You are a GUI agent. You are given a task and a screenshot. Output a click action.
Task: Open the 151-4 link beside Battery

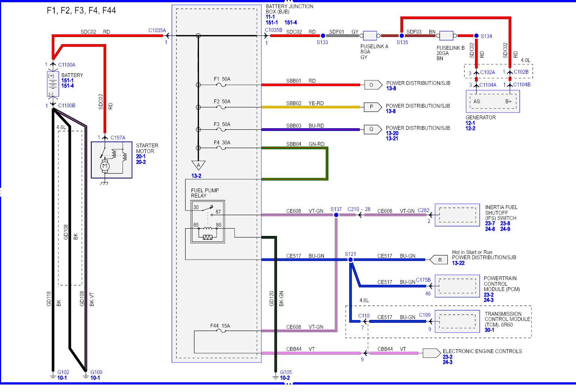pyautogui.click(x=67, y=86)
